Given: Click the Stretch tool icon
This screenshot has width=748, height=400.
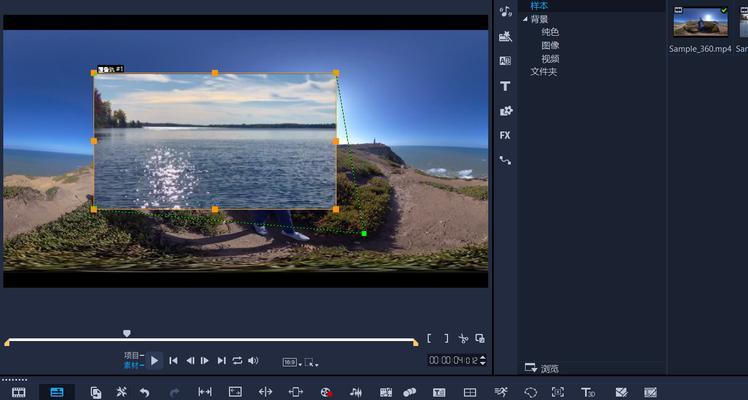Looking at the screenshot, I should 235,392.
